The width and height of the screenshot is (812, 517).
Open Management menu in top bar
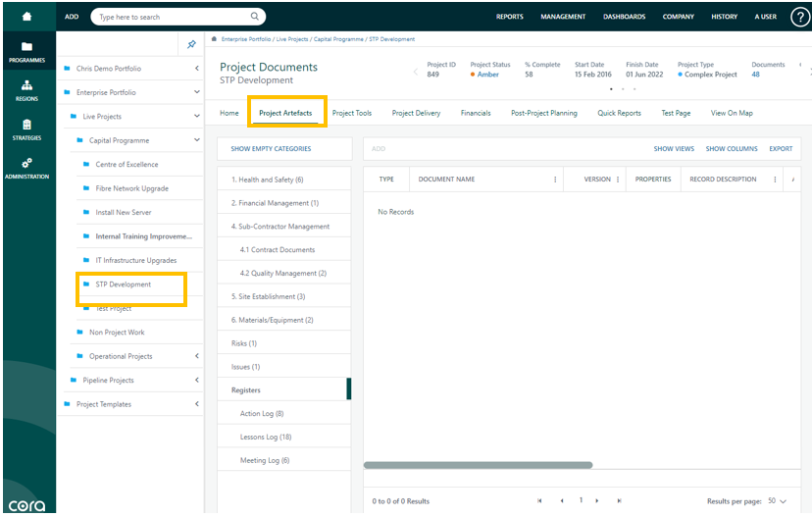pos(563,17)
